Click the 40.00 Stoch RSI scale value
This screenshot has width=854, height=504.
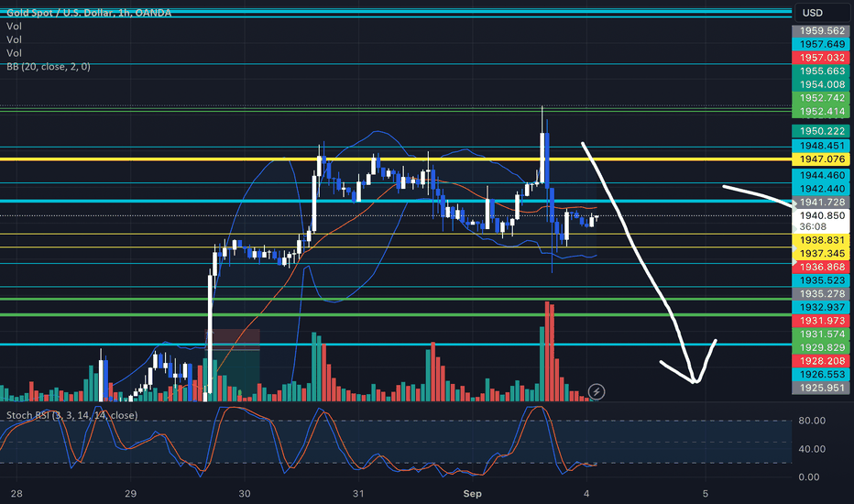tap(812, 449)
